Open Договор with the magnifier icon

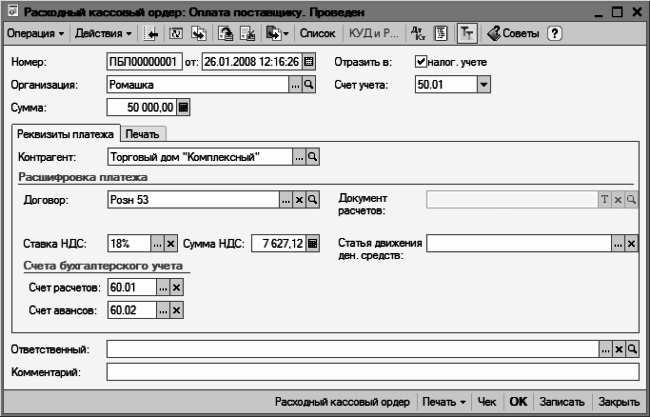(313, 200)
